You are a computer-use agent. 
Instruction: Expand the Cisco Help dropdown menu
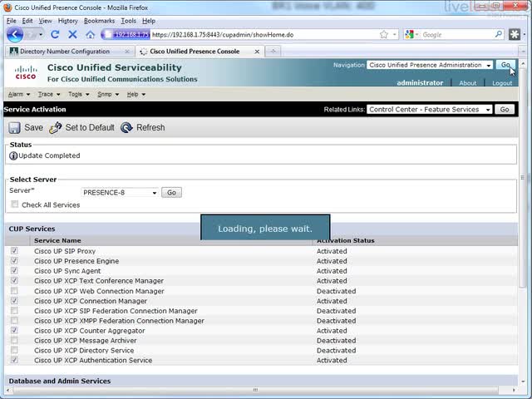point(136,94)
